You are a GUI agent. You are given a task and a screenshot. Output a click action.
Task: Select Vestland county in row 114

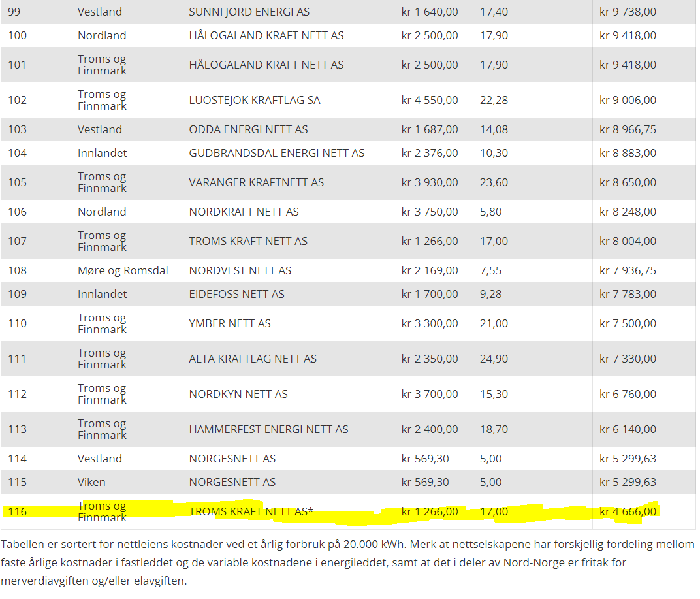point(99,459)
